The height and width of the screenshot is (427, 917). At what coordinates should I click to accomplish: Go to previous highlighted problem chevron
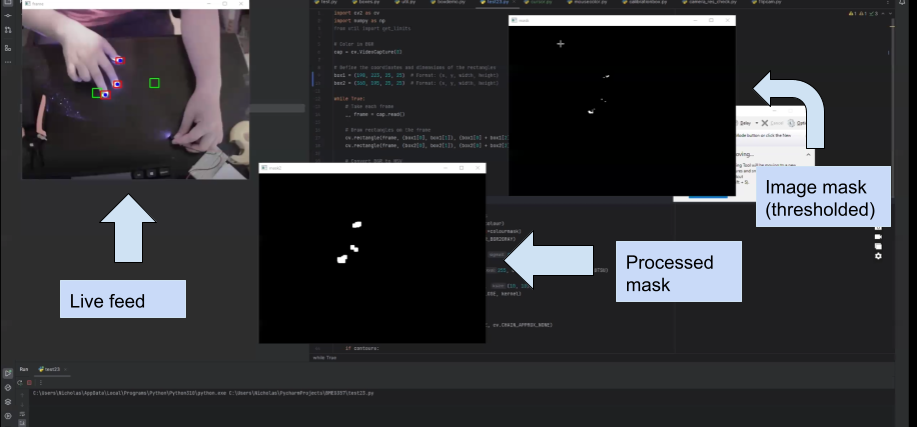point(883,13)
